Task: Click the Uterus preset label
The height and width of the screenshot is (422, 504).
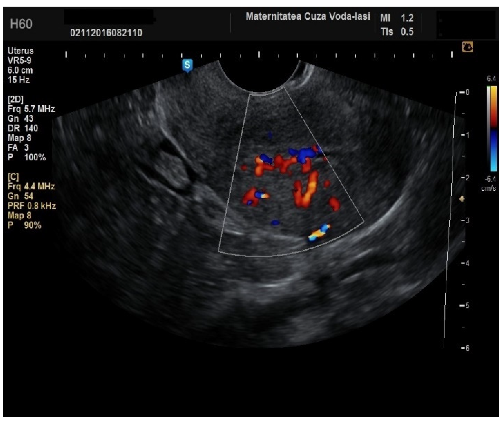Action: [20, 51]
